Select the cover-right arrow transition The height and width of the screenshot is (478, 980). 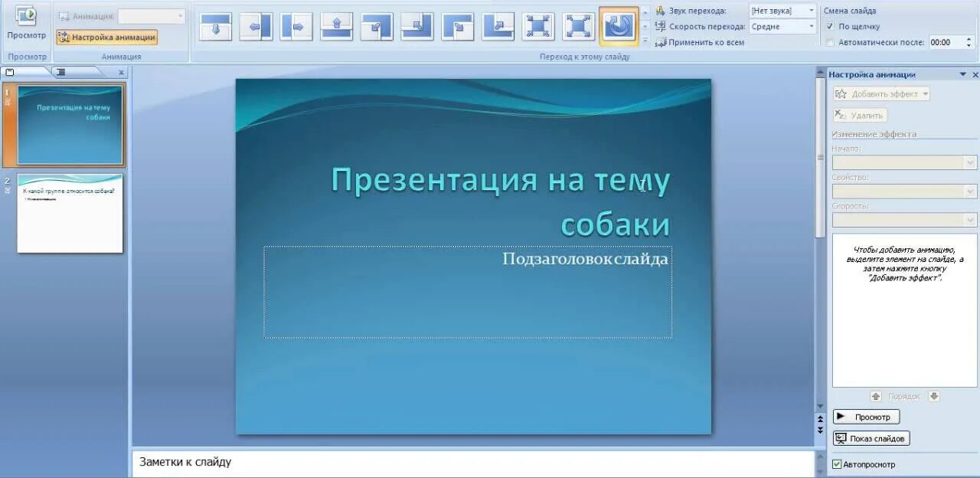[296, 26]
